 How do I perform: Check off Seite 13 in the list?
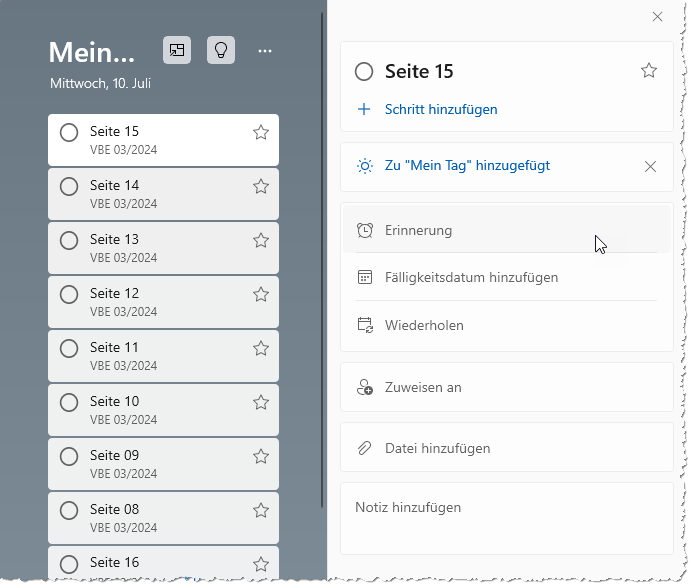(69, 240)
